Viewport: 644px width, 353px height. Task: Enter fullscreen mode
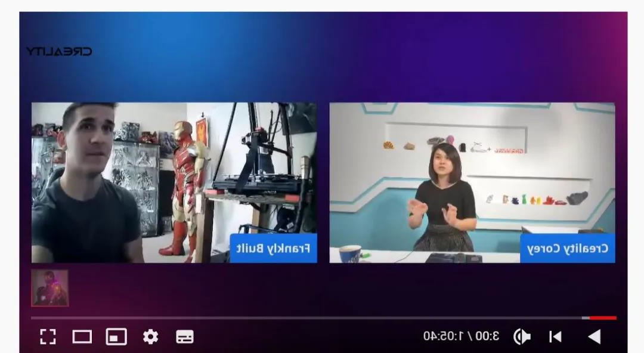[48, 337]
